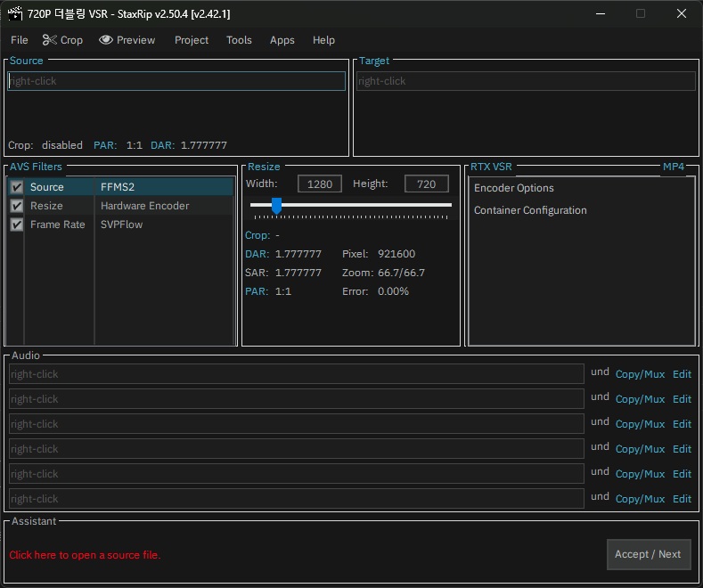Viewport: 703px width, 588px height.
Task: Open Encoder Options
Action: 514,188
